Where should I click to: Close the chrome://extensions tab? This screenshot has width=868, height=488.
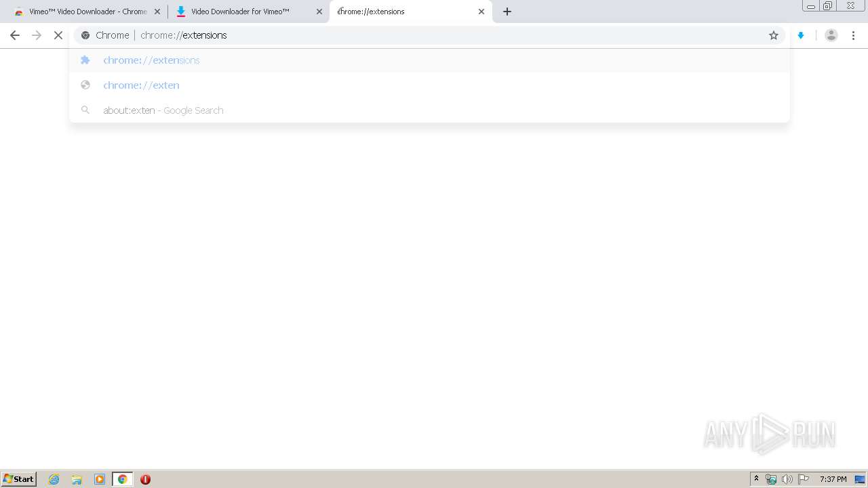(x=481, y=12)
